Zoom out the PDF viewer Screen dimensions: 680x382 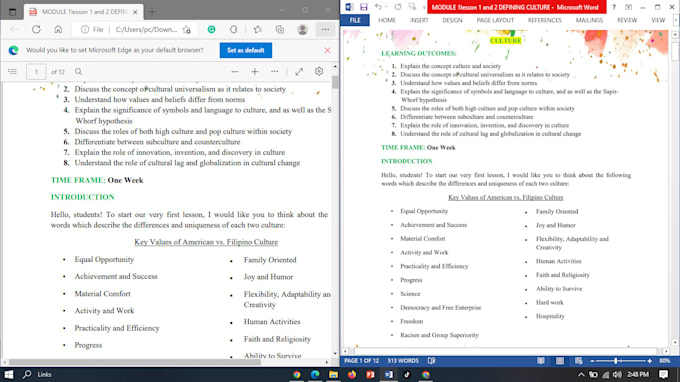[x=235, y=72]
